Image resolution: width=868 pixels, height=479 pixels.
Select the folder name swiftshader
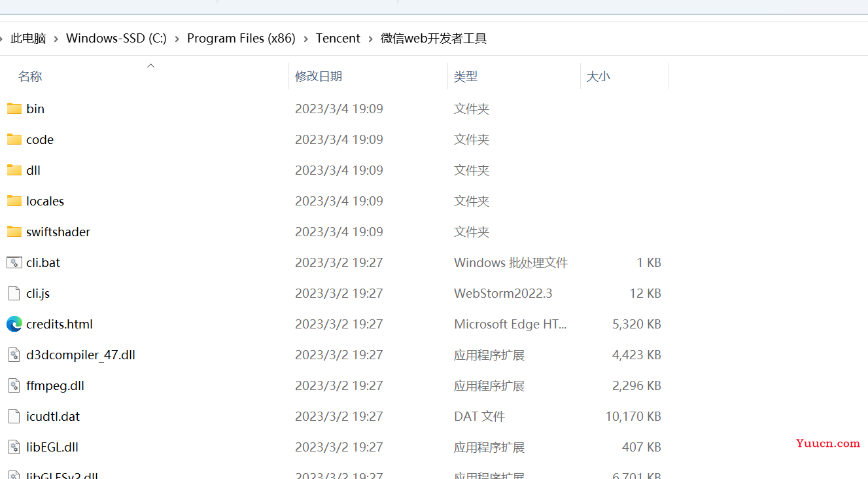pos(58,232)
